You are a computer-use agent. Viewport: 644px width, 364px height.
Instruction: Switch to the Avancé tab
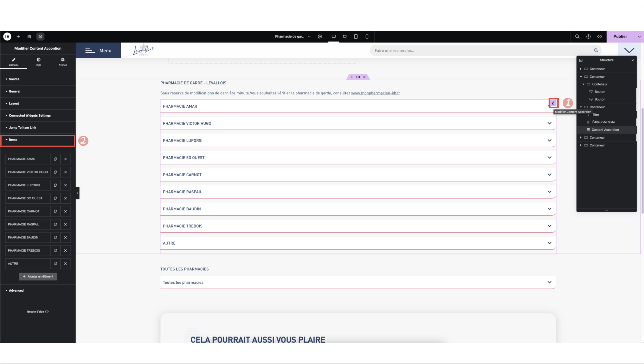pos(63,62)
